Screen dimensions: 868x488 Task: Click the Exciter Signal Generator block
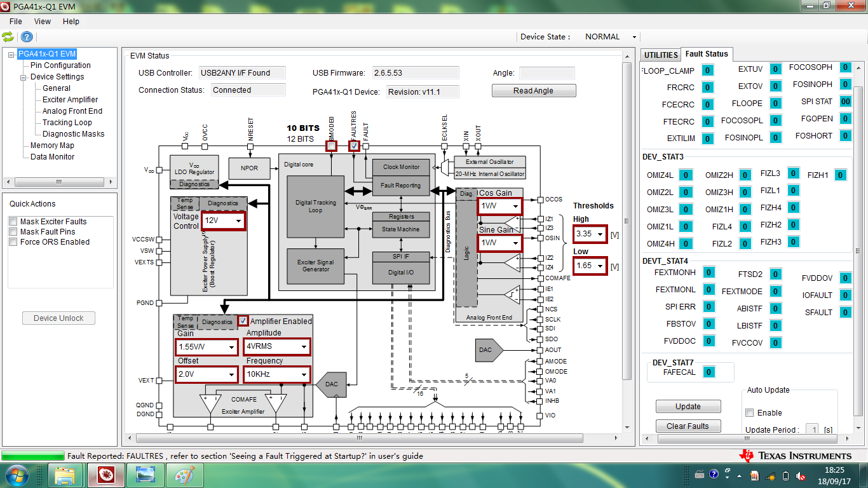click(x=315, y=266)
